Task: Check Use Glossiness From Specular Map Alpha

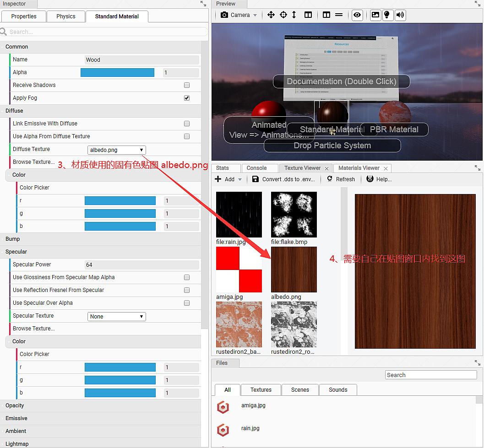Action: [187, 277]
